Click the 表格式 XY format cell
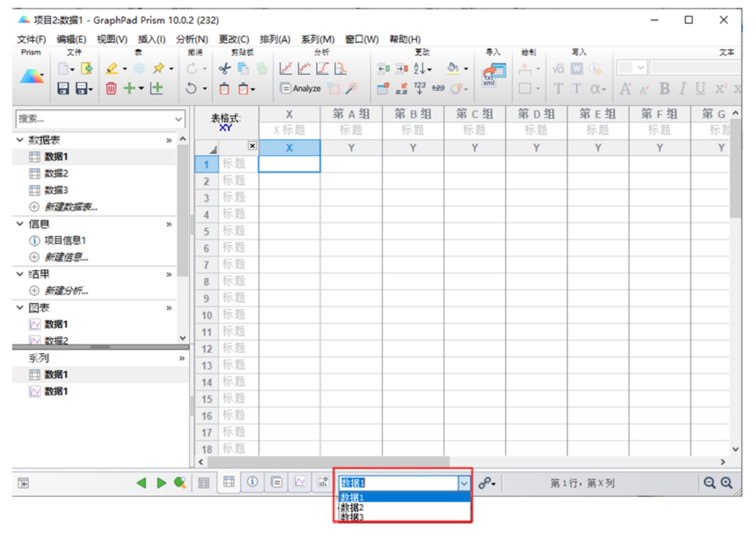 [226, 123]
